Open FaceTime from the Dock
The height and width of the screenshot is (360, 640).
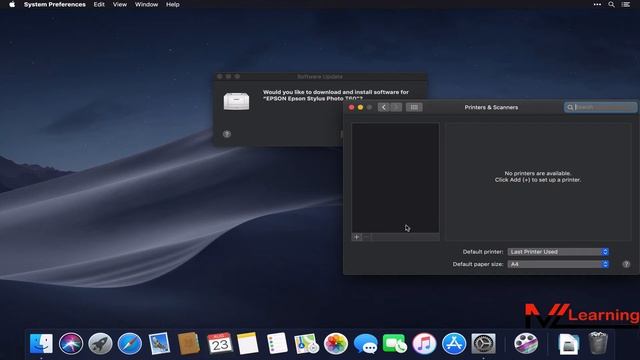click(x=395, y=343)
